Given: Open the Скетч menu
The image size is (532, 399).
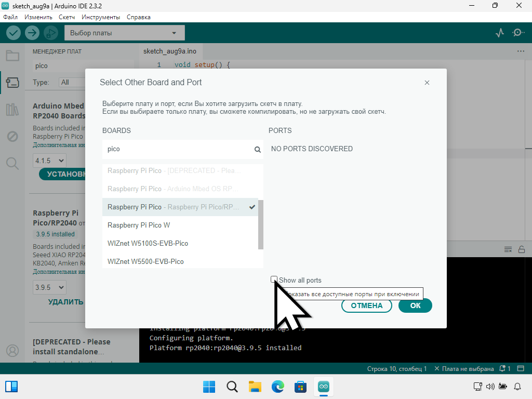Looking at the screenshot, I should point(66,17).
